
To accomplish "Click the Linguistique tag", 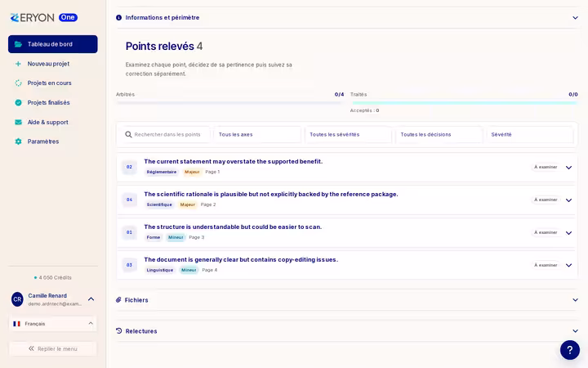I will (160, 270).
